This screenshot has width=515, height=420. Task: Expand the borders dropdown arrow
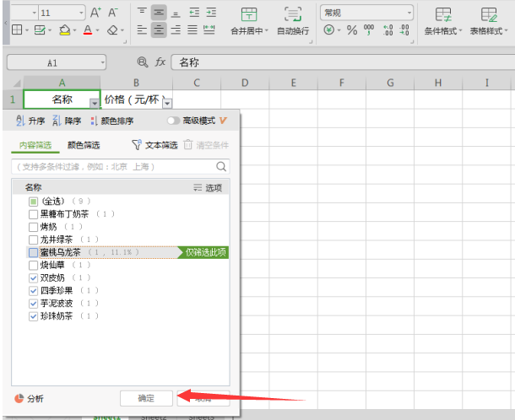[x=27, y=30]
